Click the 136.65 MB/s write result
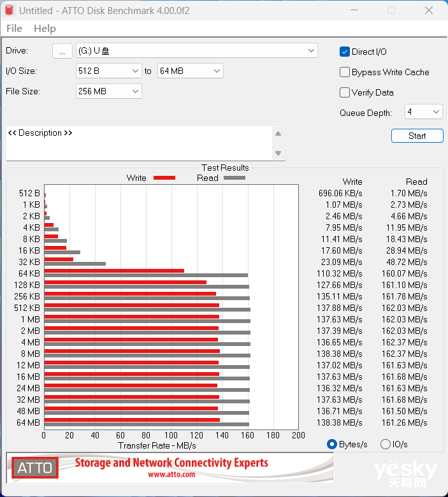 339,342
